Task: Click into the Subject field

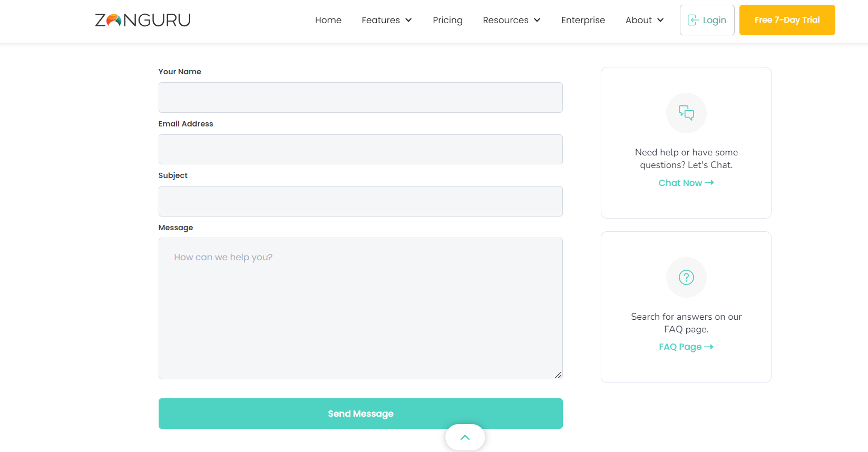Action: point(360,201)
